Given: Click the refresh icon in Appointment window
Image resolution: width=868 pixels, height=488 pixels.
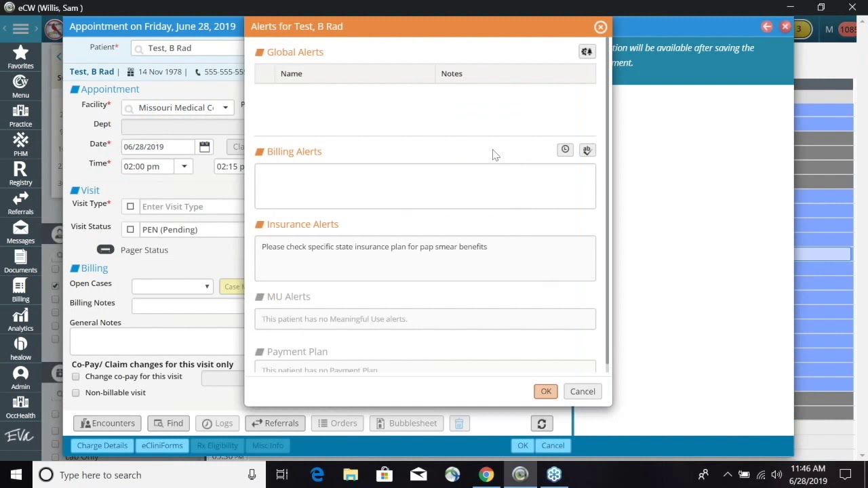Looking at the screenshot, I should 541,424.
